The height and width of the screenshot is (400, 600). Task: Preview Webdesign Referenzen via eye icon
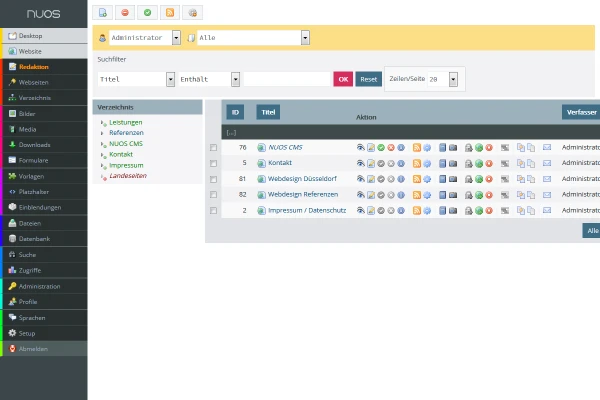click(x=360, y=195)
